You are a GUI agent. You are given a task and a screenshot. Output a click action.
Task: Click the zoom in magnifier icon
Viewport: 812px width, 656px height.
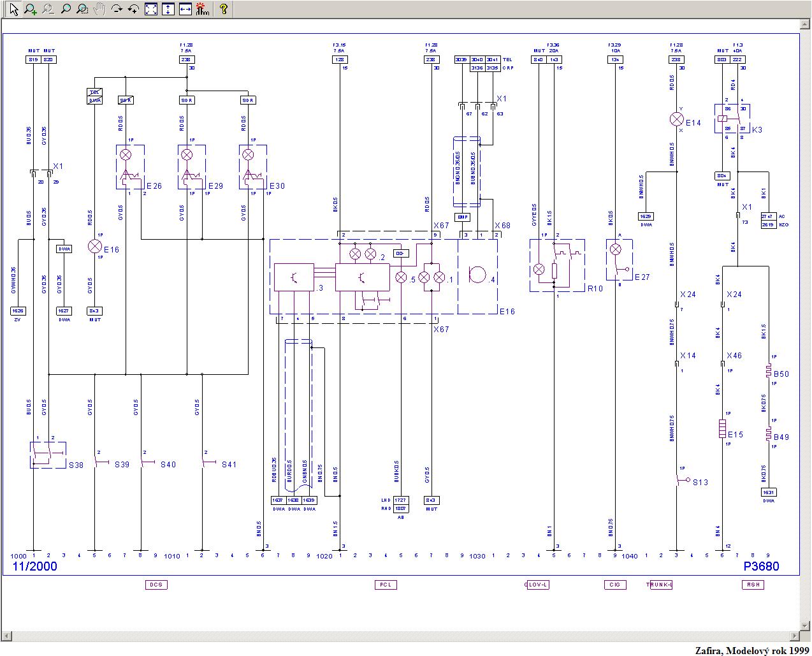click(31, 9)
